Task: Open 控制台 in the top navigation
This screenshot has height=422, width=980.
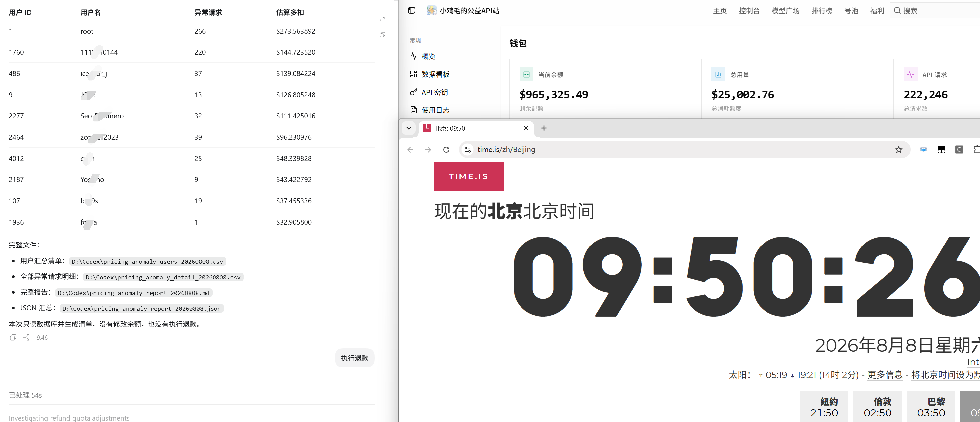Action: pos(749,11)
